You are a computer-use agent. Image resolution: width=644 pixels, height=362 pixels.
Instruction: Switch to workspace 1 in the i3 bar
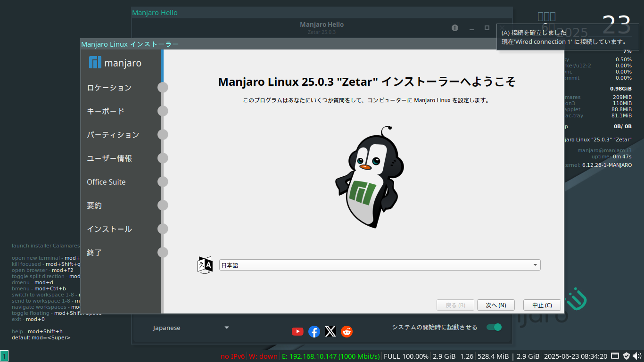pyautogui.click(x=4, y=356)
